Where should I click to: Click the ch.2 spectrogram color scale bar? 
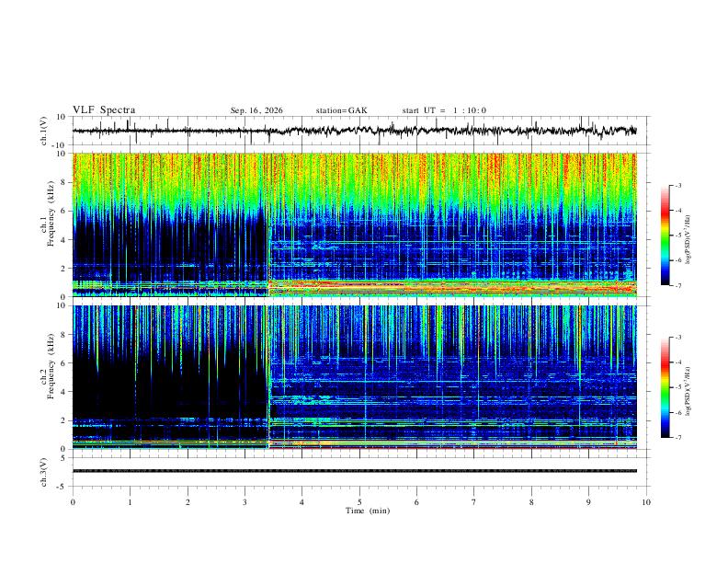point(665,387)
